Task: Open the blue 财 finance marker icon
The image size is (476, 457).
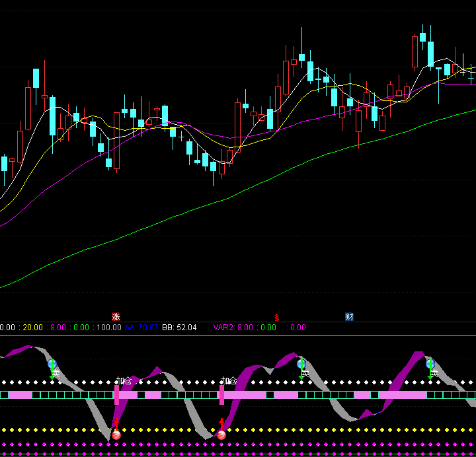Action: (349, 317)
